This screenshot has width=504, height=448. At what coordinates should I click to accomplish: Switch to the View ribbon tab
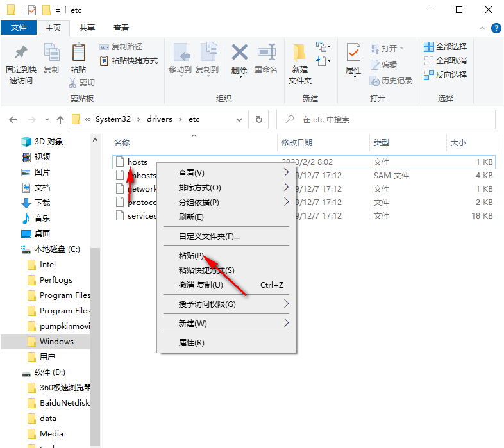121,28
